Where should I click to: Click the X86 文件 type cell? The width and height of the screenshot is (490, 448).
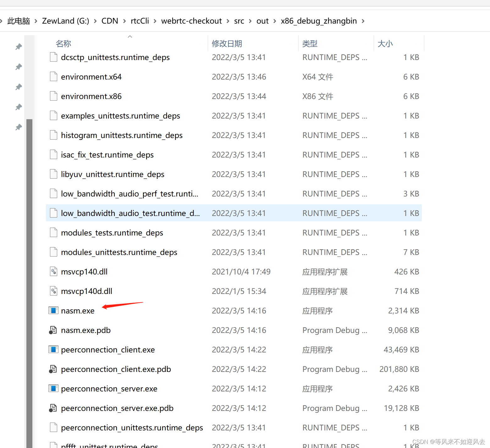pos(318,96)
